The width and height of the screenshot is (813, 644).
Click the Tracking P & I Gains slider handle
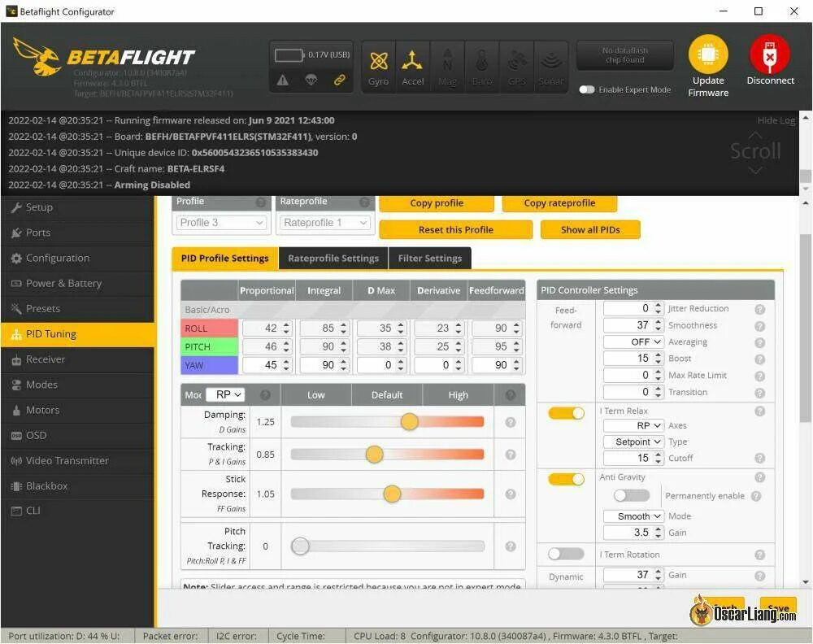[x=374, y=455]
